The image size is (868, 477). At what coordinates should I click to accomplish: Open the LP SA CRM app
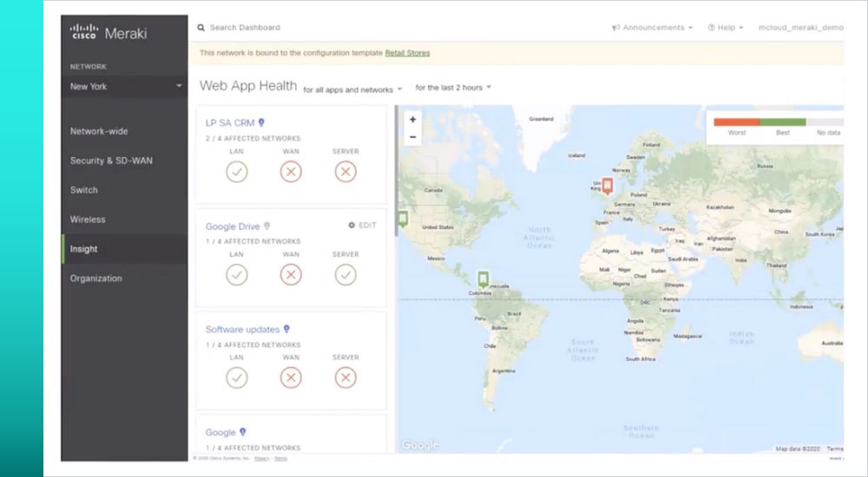pyautogui.click(x=230, y=123)
